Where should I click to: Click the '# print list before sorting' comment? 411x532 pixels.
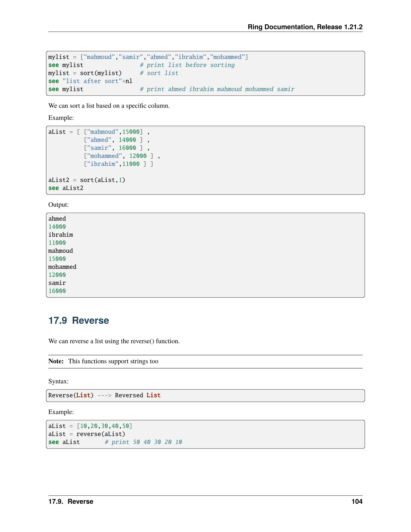point(187,65)
